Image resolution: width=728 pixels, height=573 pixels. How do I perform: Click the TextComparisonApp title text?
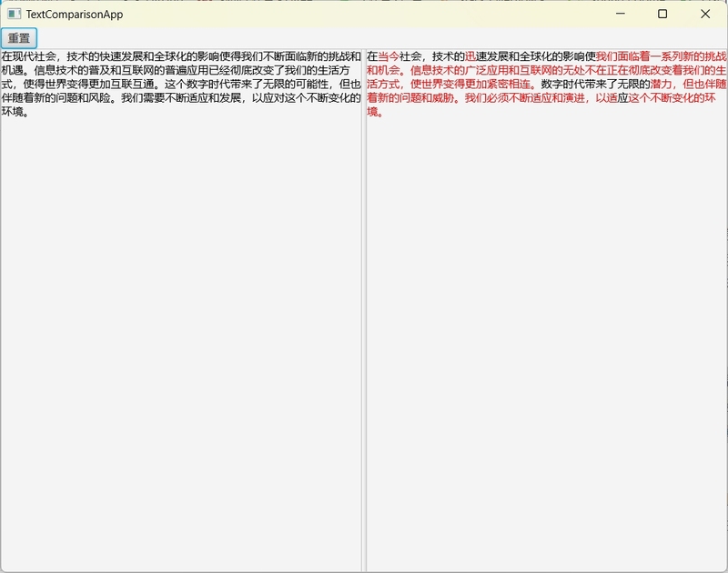(x=75, y=15)
